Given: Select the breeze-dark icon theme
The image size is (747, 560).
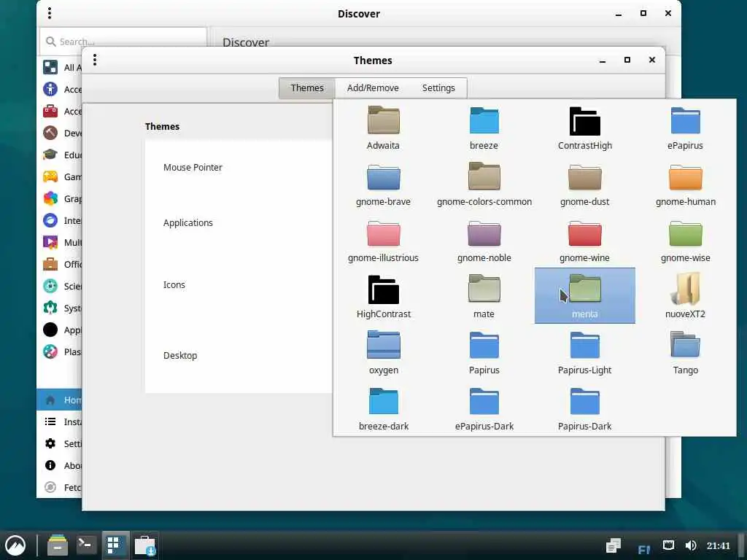Looking at the screenshot, I should coord(383,408).
